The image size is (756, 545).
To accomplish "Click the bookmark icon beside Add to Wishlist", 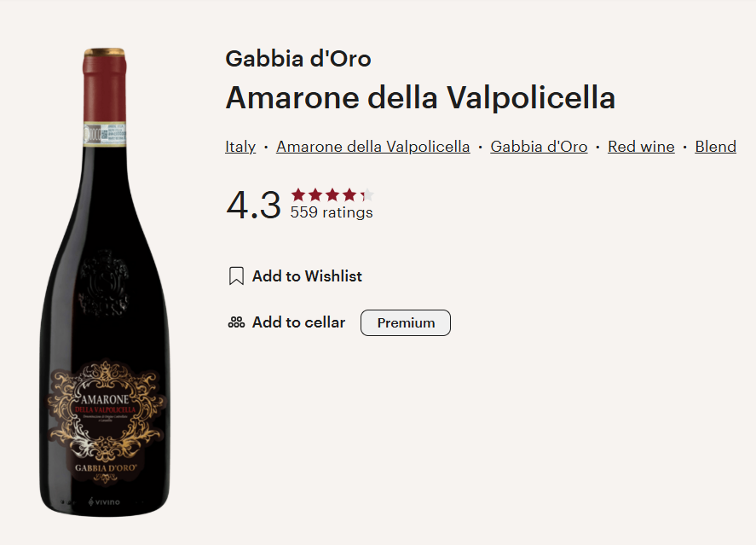I will coord(236,276).
